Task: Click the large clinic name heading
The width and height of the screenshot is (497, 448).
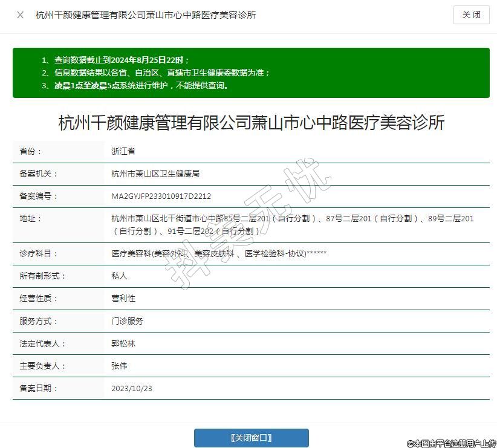Action: point(251,123)
